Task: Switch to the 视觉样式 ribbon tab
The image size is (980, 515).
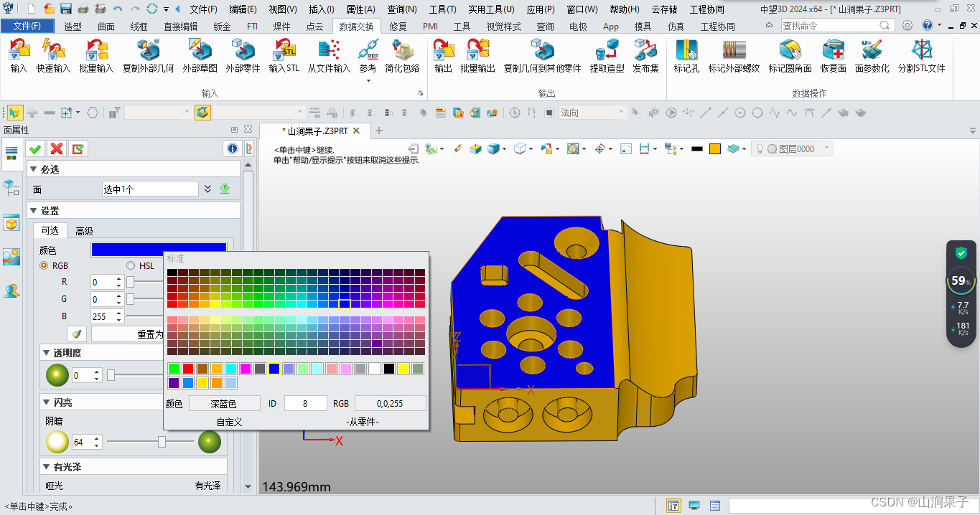Action: pos(505,25)
